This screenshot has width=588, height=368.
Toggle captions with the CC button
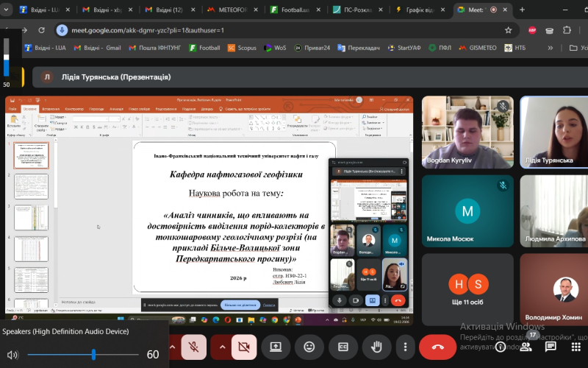(343, 346)
